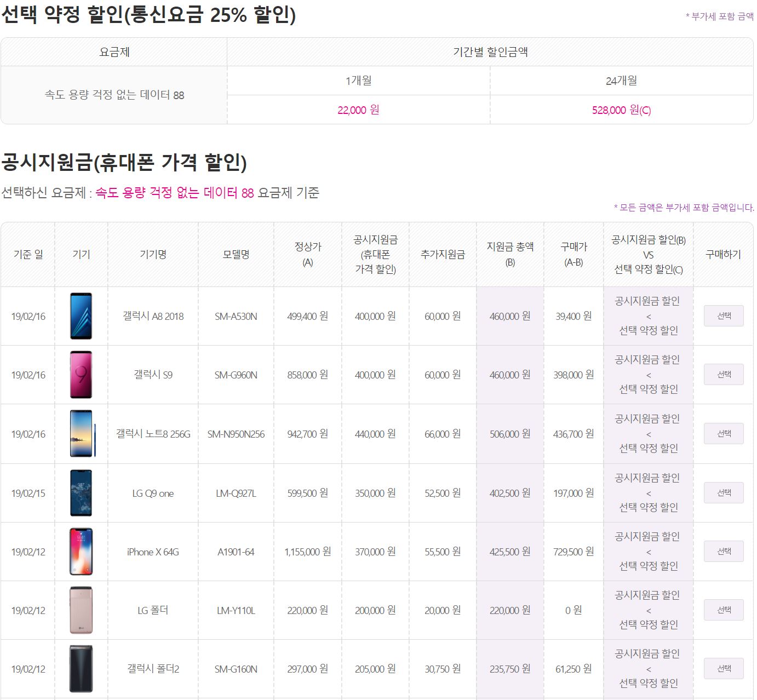Click the 모델명 column header
Screen dimensions: 757x700
pos(236,254)
